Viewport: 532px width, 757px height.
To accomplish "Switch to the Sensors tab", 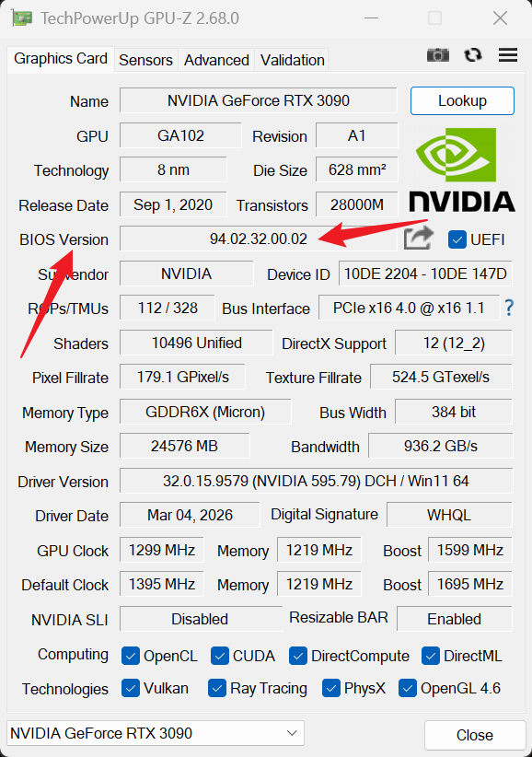I will click(145, 60).
